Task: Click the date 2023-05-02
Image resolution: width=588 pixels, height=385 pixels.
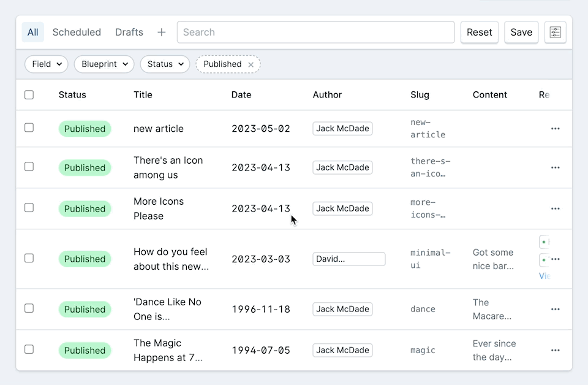Action: pyautogui.click(x=261, y=129)
